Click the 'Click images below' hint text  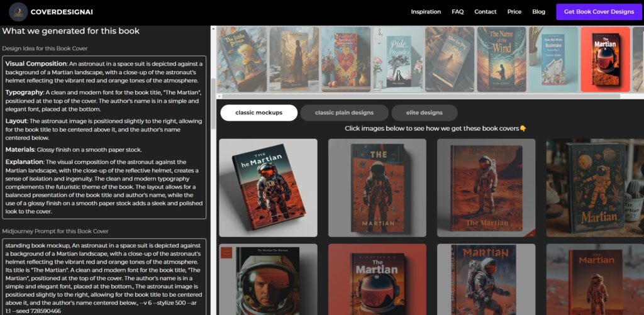[x=435, y=128]
